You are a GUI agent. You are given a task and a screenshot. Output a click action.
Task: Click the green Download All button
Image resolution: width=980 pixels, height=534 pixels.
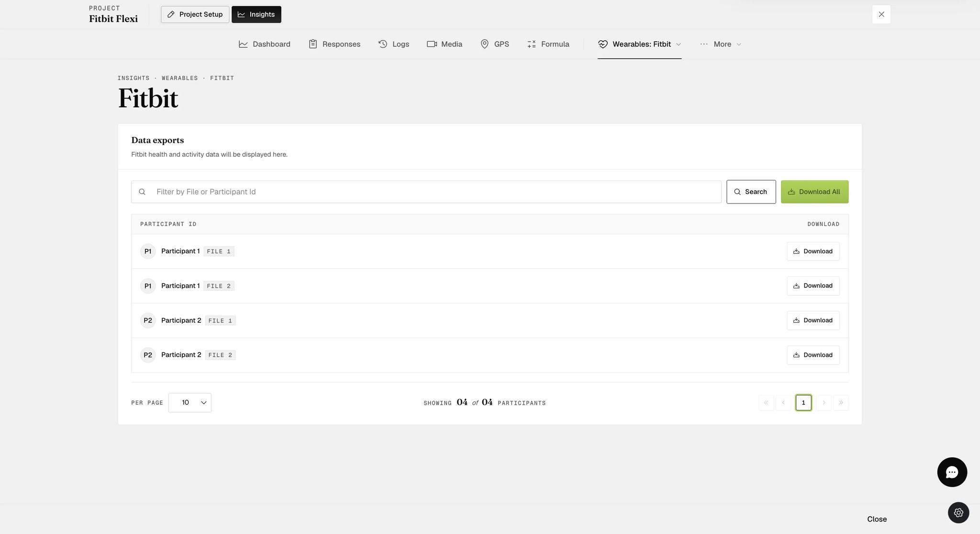tap(814, 192)
